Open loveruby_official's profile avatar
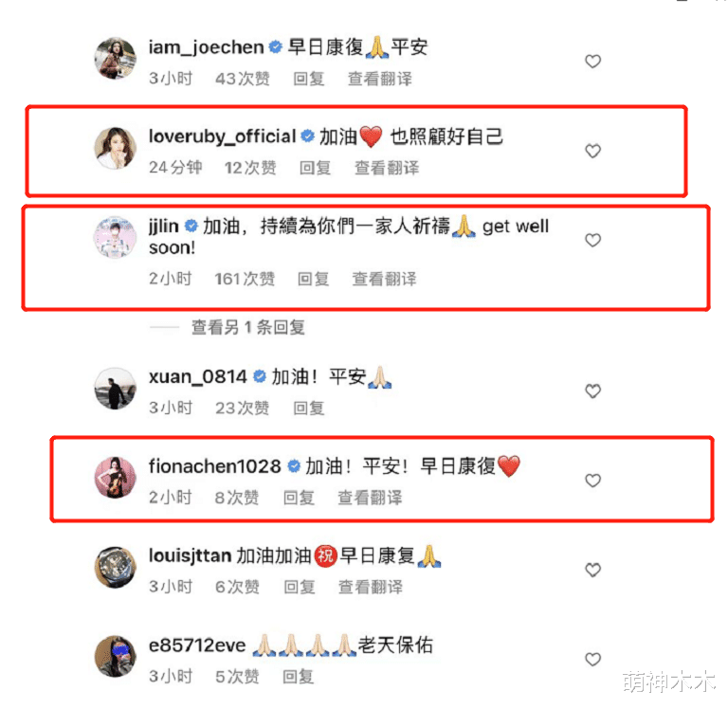 tap(115, 148)
